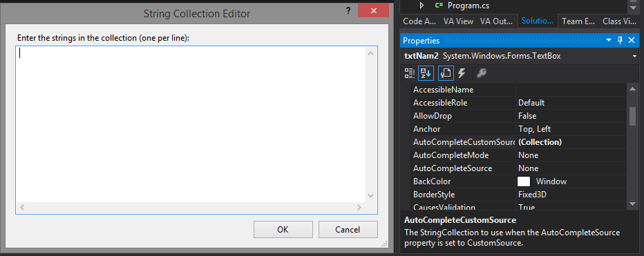The width and height of the screenshot is (644, 256).
Task: Click the Property Pages wrench icon
Action: tap(481, 73)
